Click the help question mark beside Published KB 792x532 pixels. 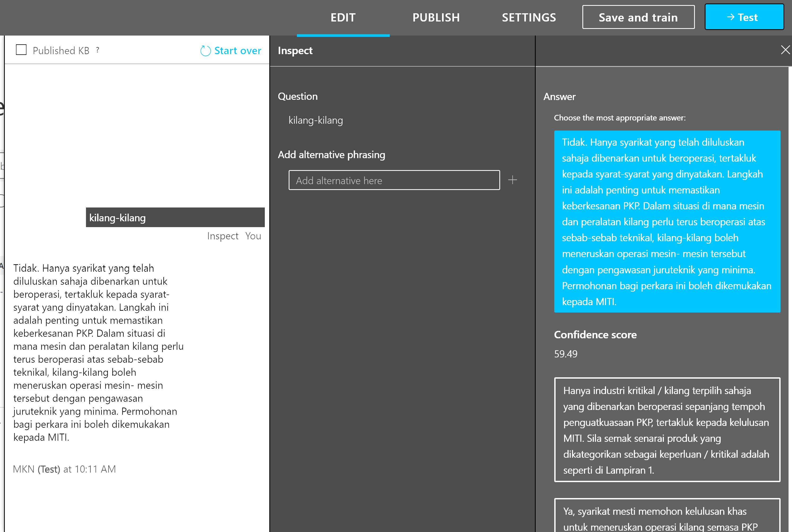(98, 50)
